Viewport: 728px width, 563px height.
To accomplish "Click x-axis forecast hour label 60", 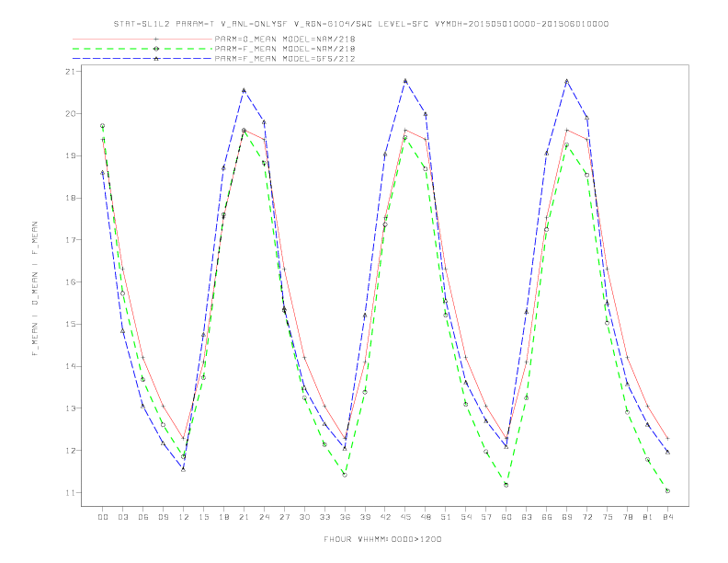I will pyautogui.click(x=506, y=517).
